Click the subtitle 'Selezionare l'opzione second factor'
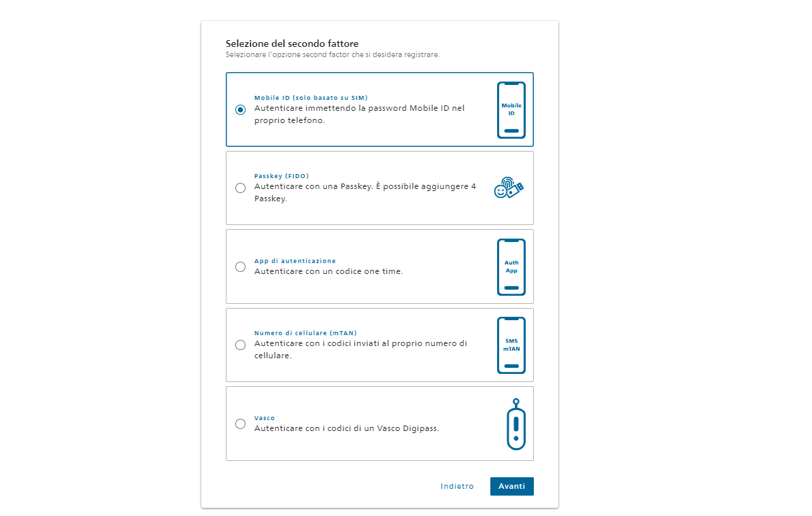This screenshot has height=516, width=812. coord(332,54)
